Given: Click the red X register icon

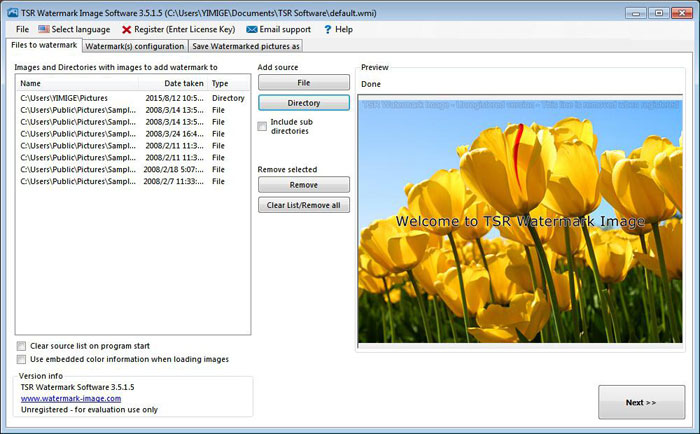Looking at the screenshot, I should click(127, 29).
